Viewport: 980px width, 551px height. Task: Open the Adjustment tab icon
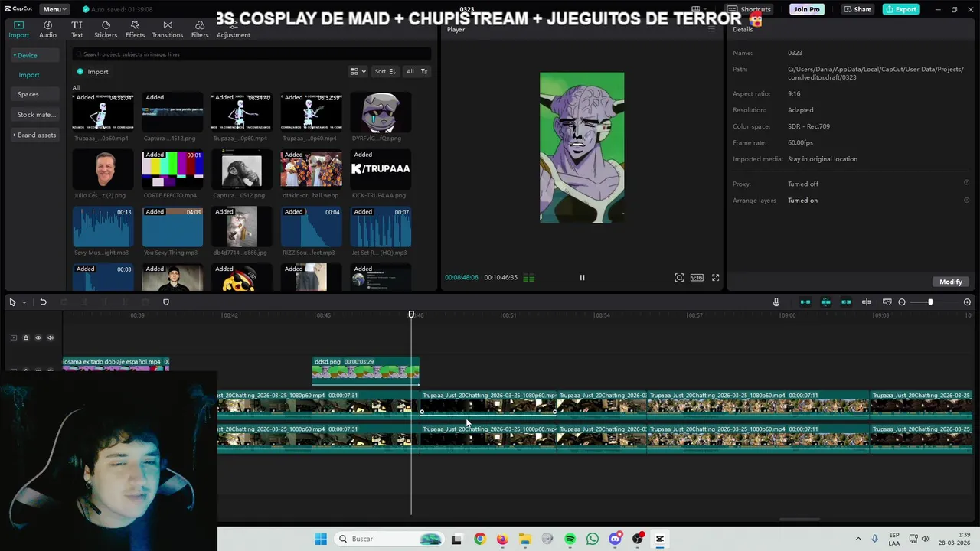pos(233,25)
